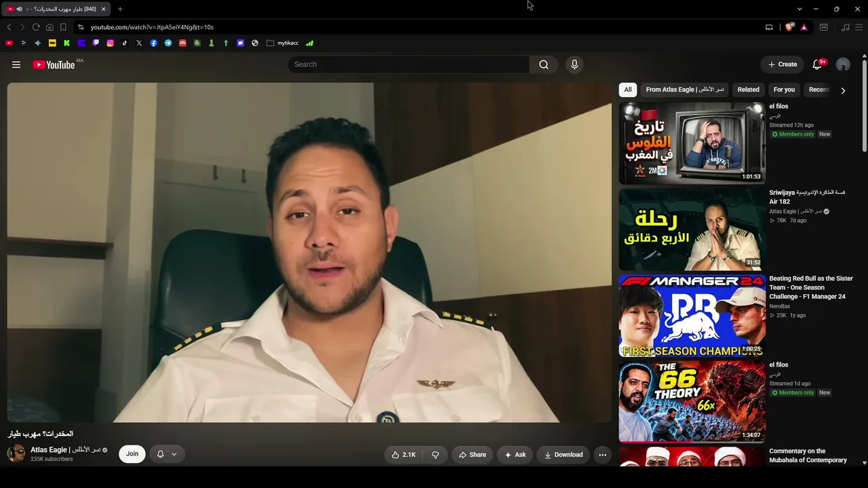Select the All filter chip

pyautogui.click(x=628, y=89)
